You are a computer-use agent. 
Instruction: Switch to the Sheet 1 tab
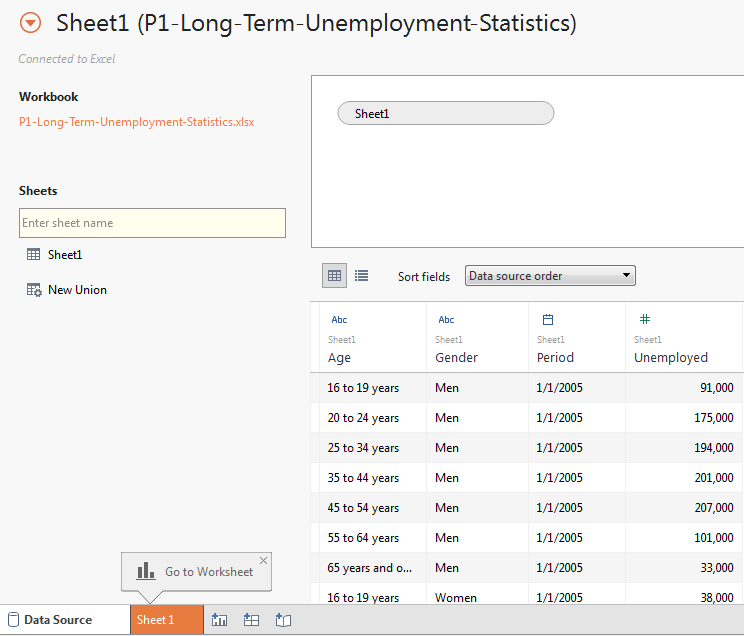tap(167, 620)
